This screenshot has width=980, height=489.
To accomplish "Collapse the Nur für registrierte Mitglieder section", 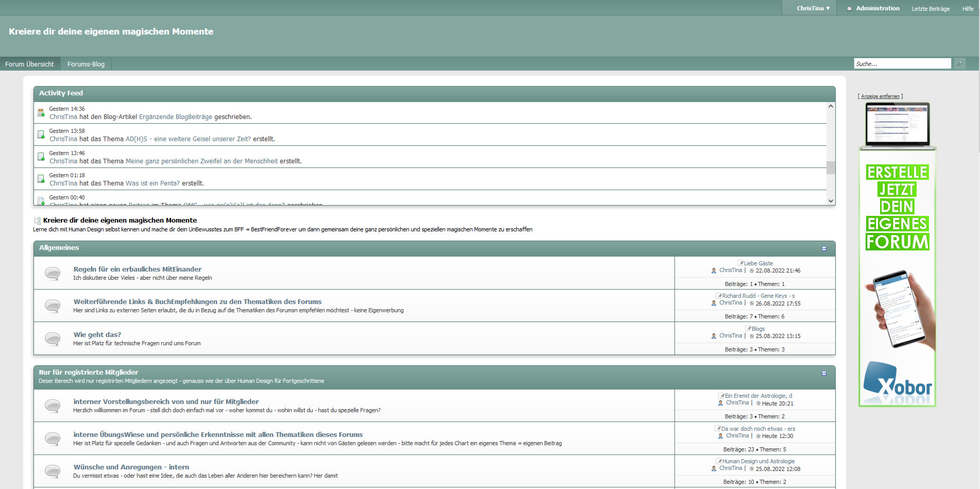I will click(824, 373).
